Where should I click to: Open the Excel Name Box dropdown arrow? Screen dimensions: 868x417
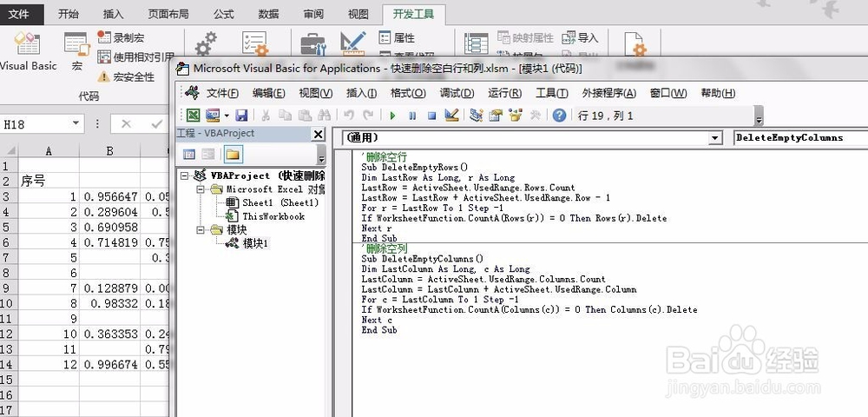76,123
